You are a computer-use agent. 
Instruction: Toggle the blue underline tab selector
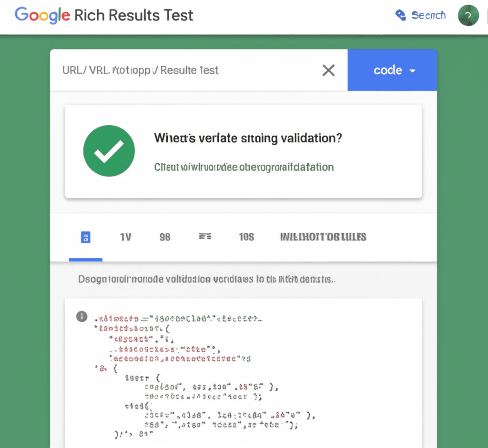[x=86, y=260]
